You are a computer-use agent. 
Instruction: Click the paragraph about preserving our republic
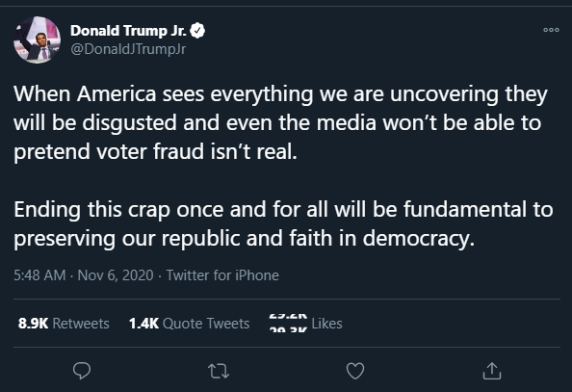click(x=283, y=224)
